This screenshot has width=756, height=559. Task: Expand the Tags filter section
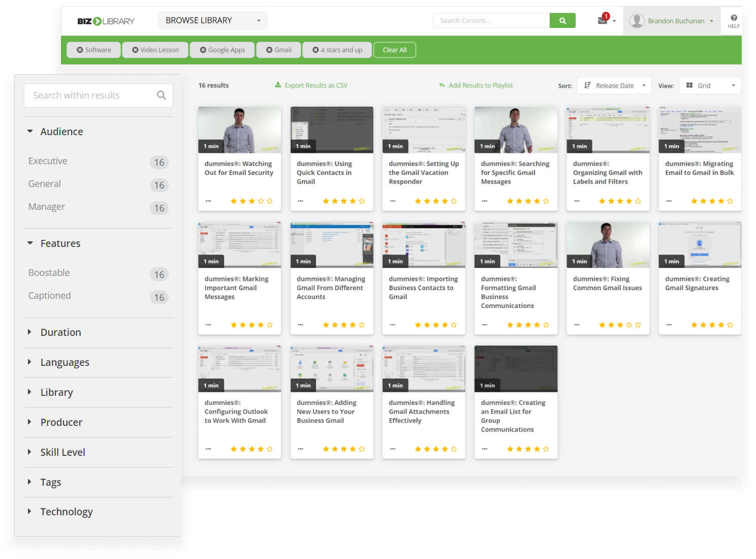pos(29,482)
